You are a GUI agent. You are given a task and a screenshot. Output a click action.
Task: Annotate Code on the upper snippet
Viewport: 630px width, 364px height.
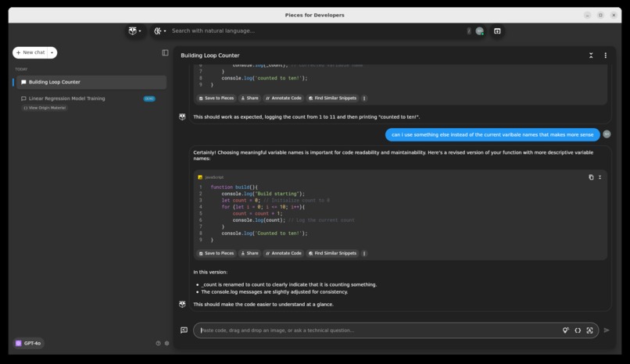coord(283,98)
